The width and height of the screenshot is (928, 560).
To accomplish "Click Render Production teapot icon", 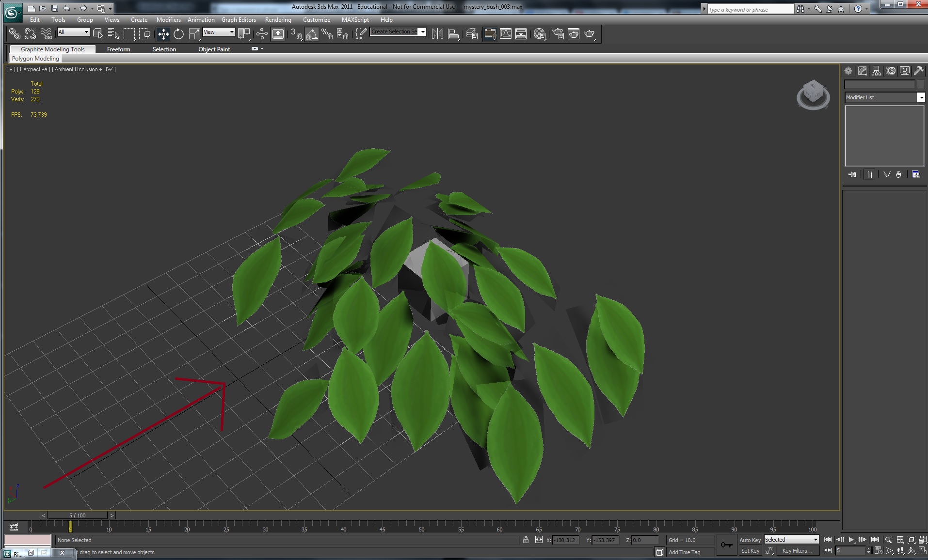I will pos(590,33).
